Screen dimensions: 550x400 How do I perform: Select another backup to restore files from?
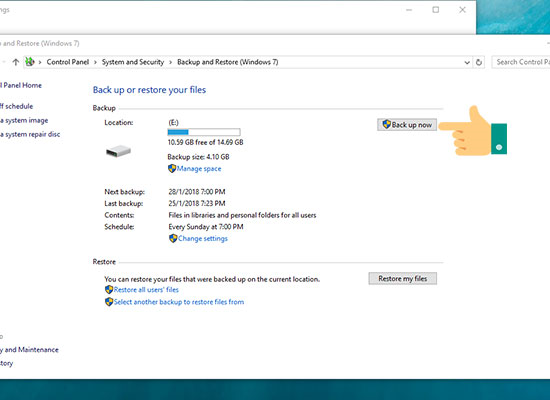pos(179,302)
